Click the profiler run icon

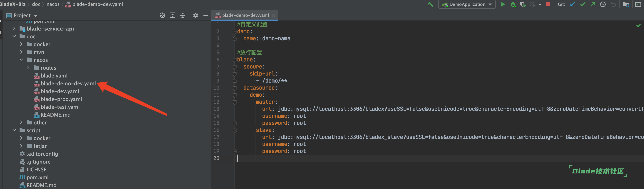point(532,4)
